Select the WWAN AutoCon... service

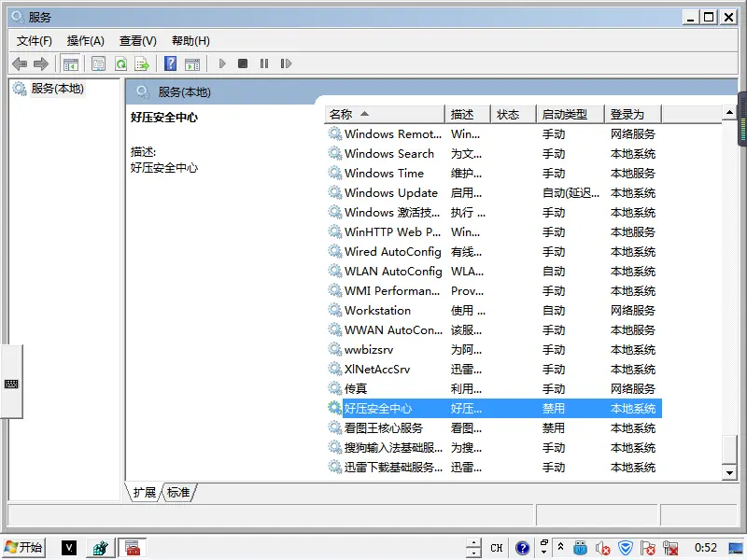[493, 330]
